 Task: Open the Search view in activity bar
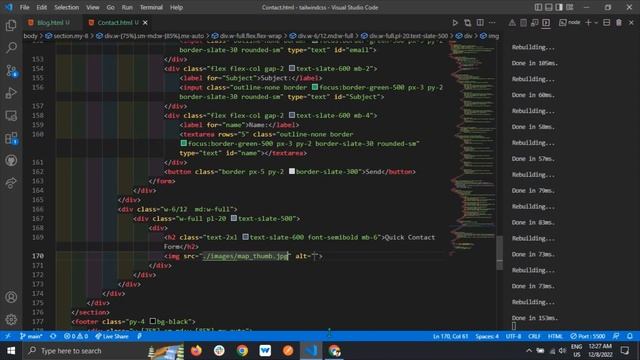coord(11,48)
